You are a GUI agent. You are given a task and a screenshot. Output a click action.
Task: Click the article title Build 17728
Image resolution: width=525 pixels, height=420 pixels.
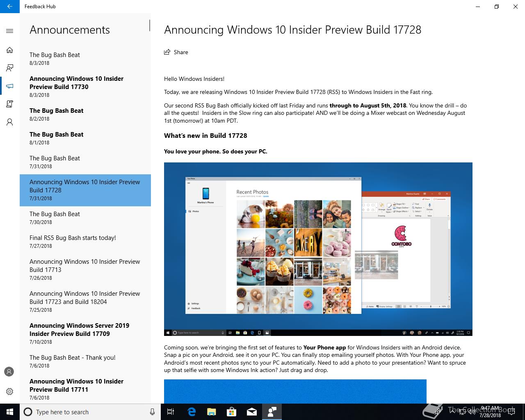(292, 30)
